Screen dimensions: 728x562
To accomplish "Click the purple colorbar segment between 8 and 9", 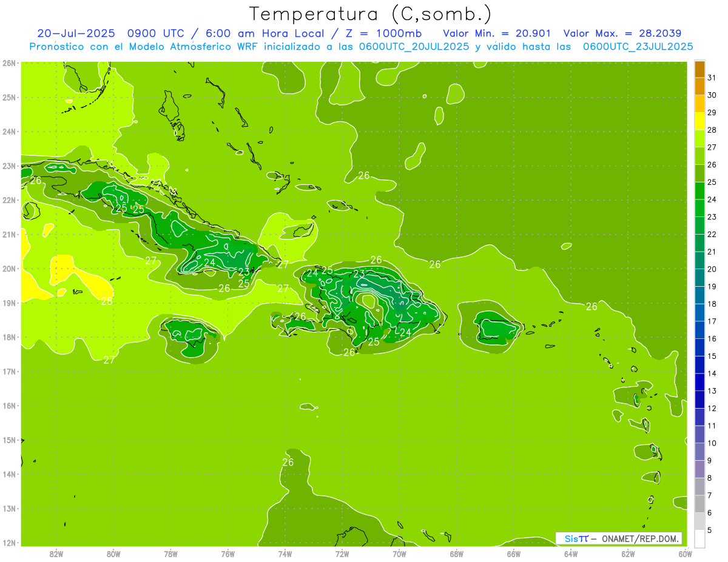I will pos(699,469).
